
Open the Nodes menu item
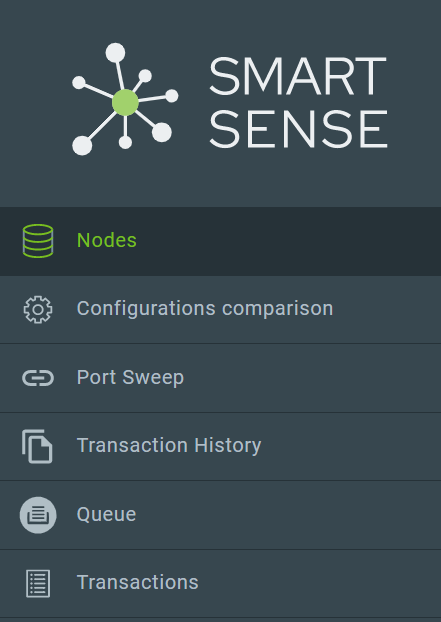coord(220,241)
